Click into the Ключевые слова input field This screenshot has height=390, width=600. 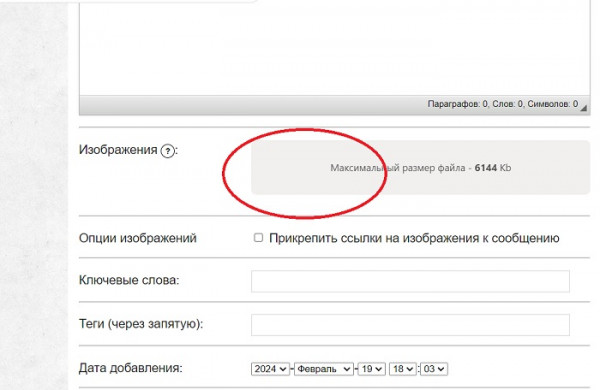pyautogui.click(x=410, y=281)
